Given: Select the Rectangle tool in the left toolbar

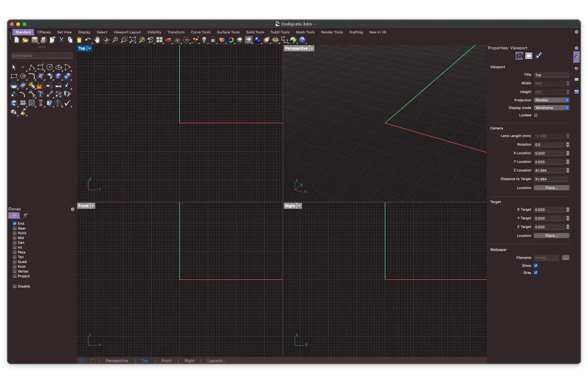Looking at the screenshot, I should (x=14, y=76).
